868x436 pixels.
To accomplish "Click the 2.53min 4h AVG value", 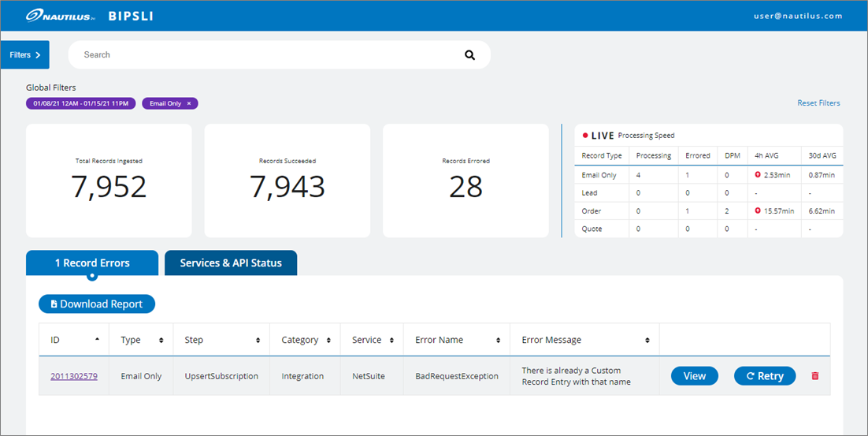I will pos(777,175).
